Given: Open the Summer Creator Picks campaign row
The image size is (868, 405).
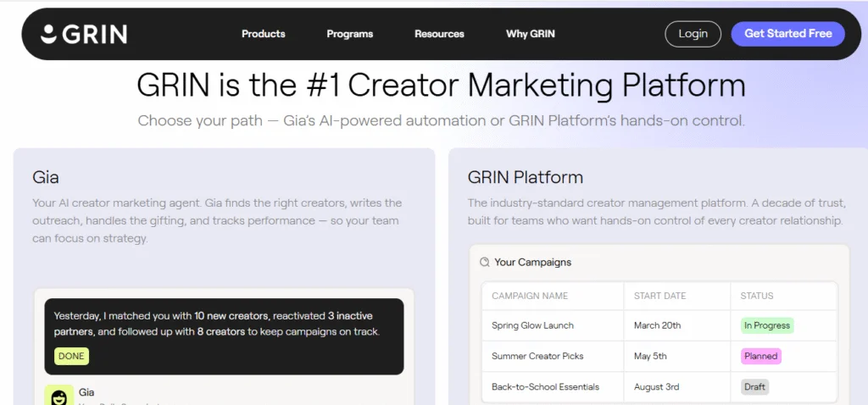Looking at the screenshot, I should point(537,356).
